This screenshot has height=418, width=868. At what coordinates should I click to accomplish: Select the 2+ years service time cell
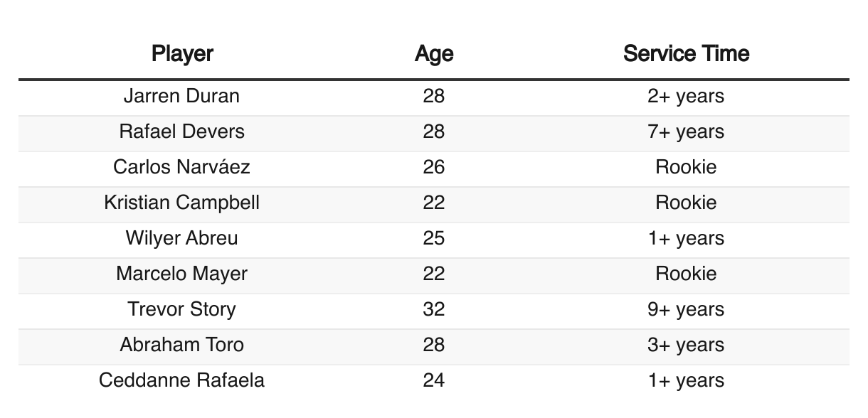pyautogui.click(x=686, y=96)
